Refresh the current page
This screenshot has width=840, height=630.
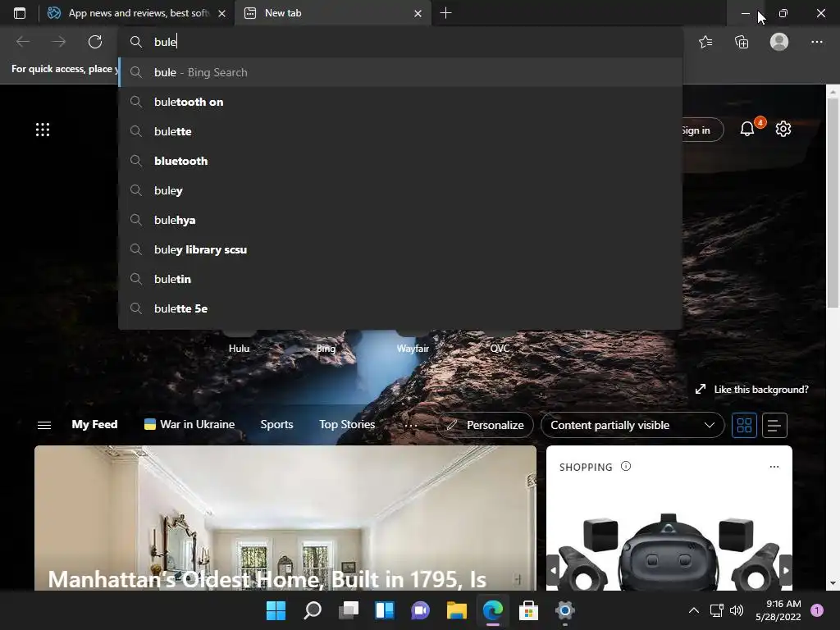click(95, 42)
